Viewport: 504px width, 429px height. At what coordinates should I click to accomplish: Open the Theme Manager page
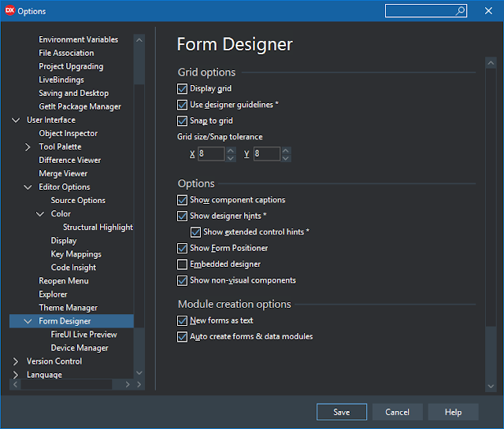point(68,308)
